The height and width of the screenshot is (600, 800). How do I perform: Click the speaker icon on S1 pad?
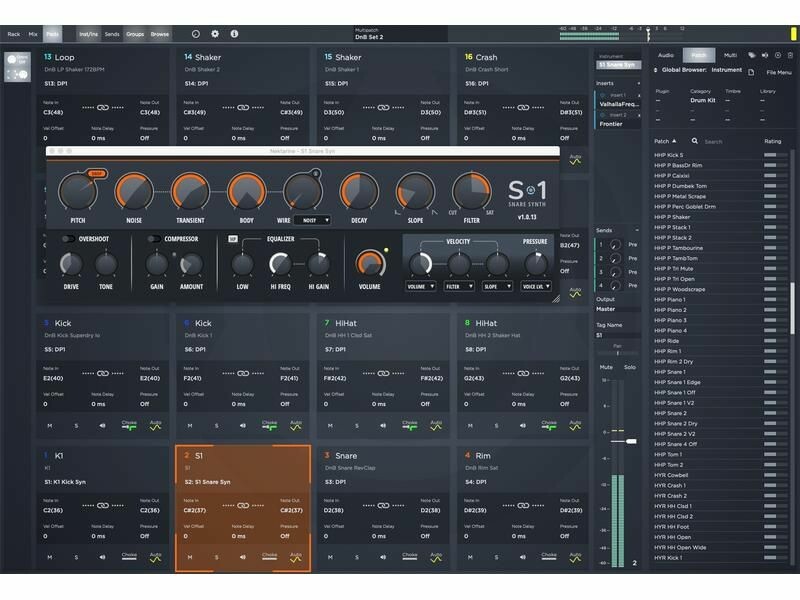[x=242, y=557]
